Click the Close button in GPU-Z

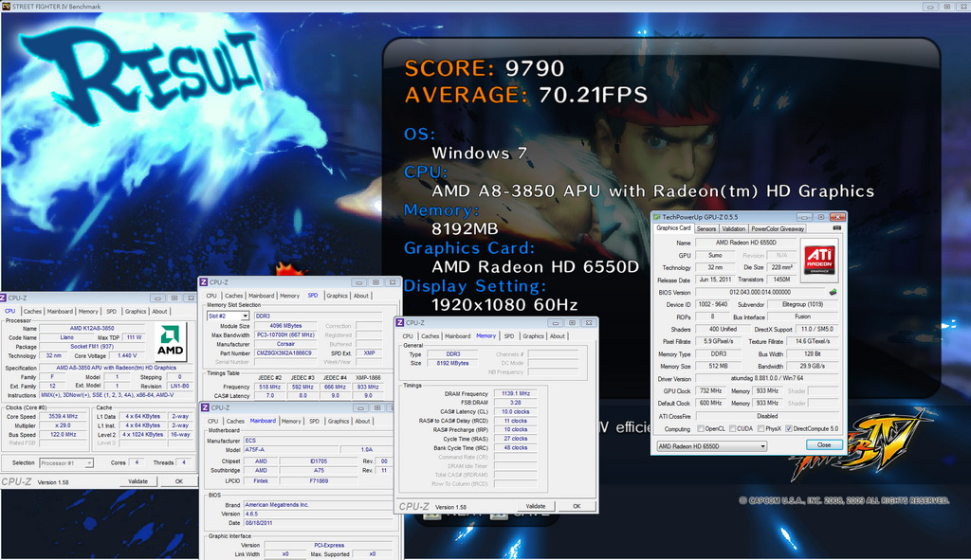coord(824,445)
